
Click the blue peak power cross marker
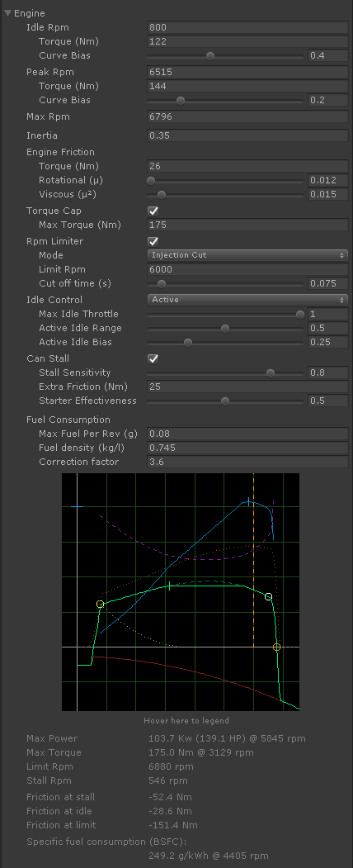248,501
